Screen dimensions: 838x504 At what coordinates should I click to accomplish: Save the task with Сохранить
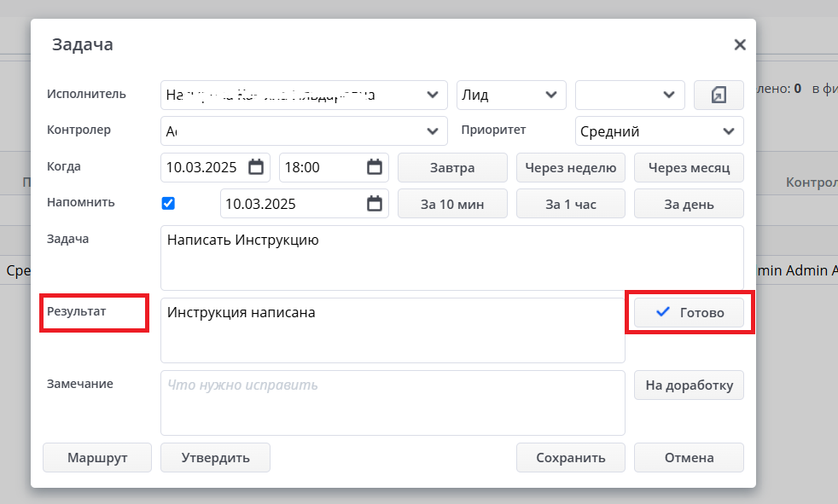coord(570,458)
